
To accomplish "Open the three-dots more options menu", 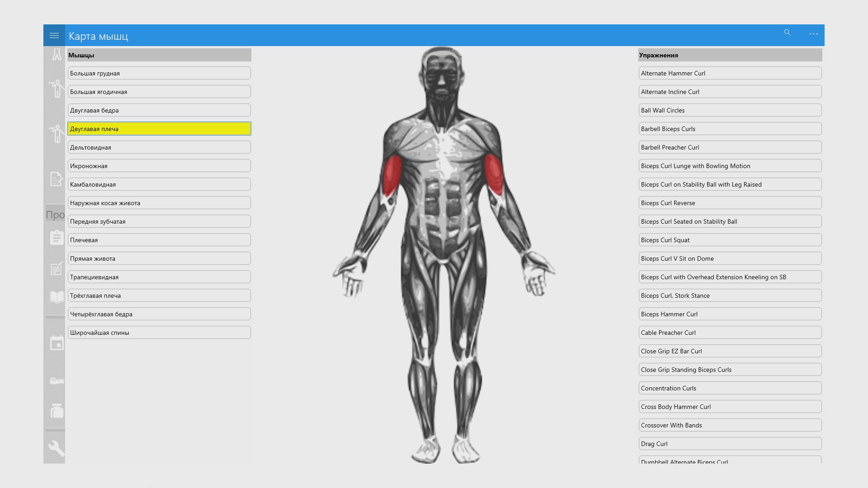I will point(813,34).
